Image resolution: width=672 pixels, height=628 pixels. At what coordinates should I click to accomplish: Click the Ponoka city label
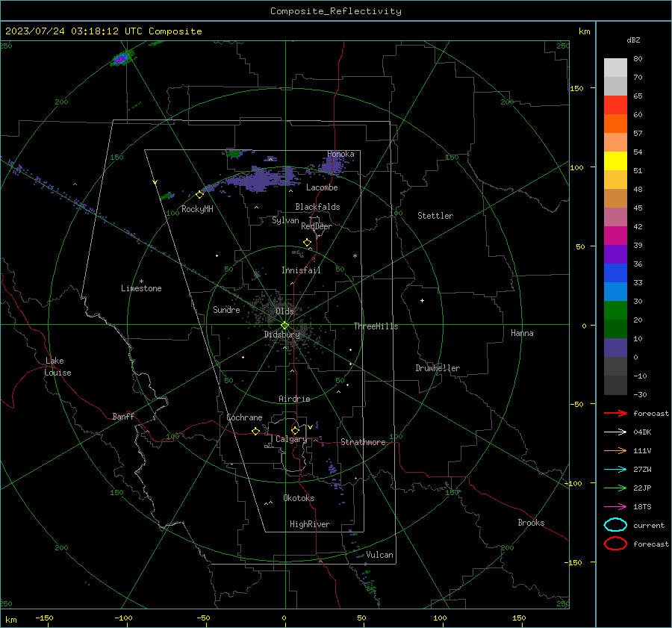coord(340,154)
